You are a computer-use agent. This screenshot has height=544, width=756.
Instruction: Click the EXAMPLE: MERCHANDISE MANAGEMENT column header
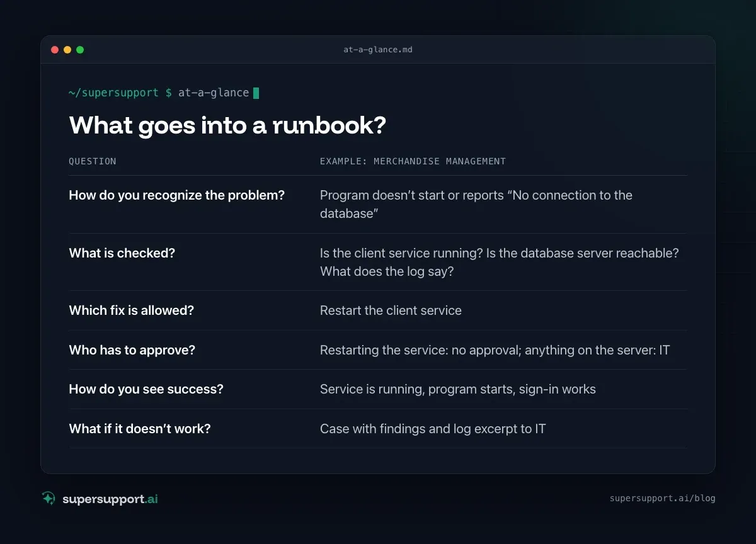click(413, 161)
